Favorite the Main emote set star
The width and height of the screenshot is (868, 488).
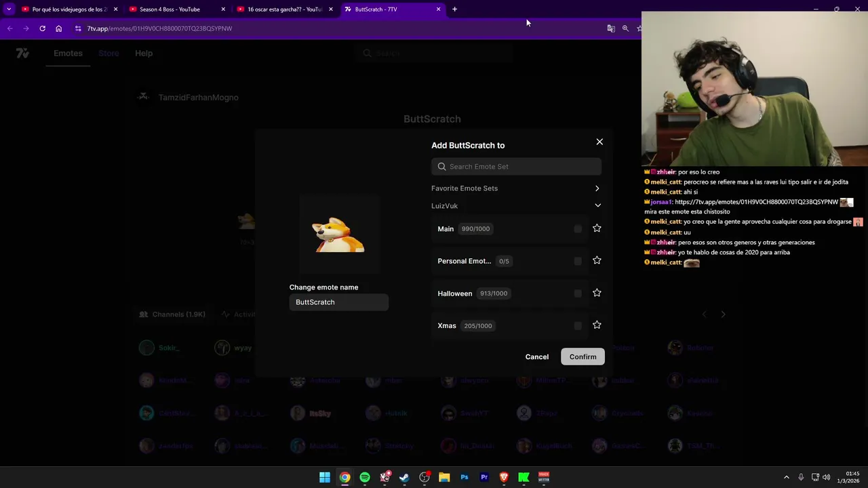[x=597, y=228]
